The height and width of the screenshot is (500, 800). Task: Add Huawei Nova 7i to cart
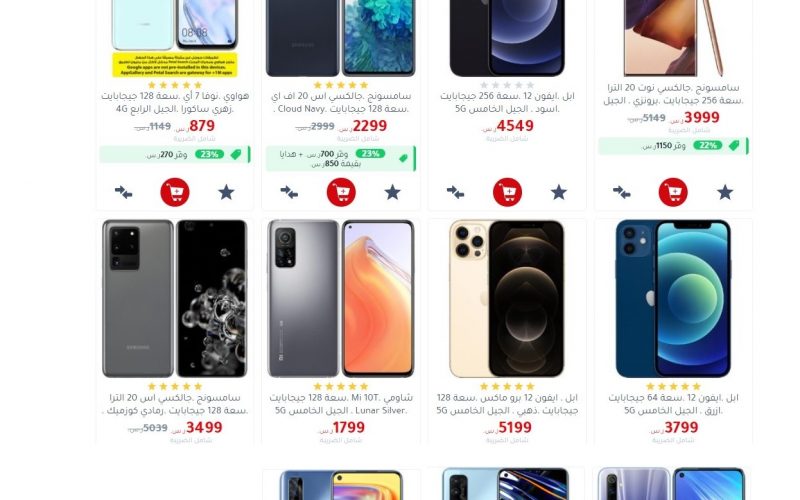pyautogui.click(x=175, y=192)
